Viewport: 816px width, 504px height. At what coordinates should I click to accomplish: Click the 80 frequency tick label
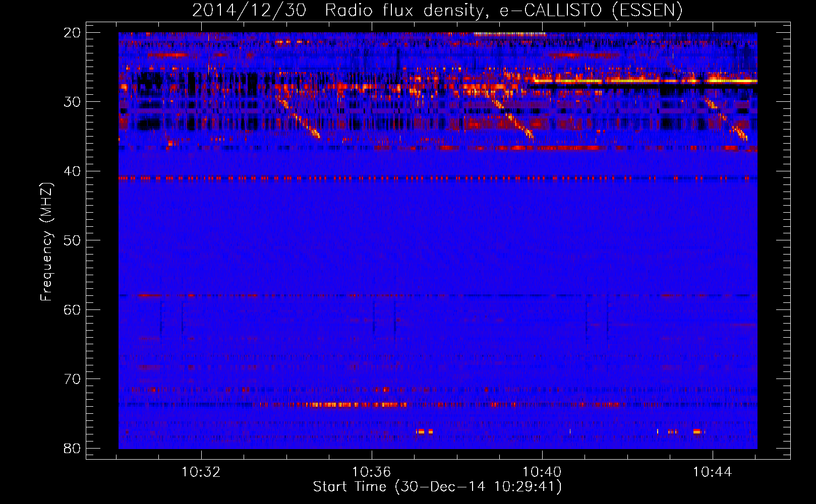click(72, 448)
